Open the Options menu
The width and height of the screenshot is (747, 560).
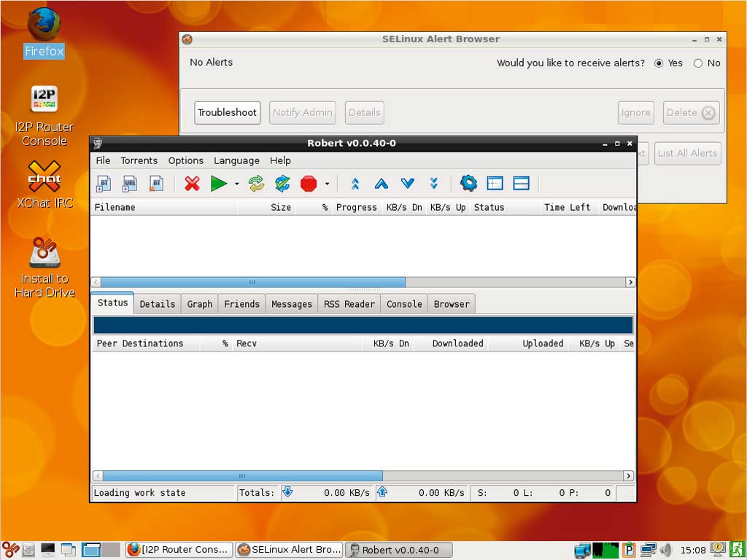[x=186, y=160]
